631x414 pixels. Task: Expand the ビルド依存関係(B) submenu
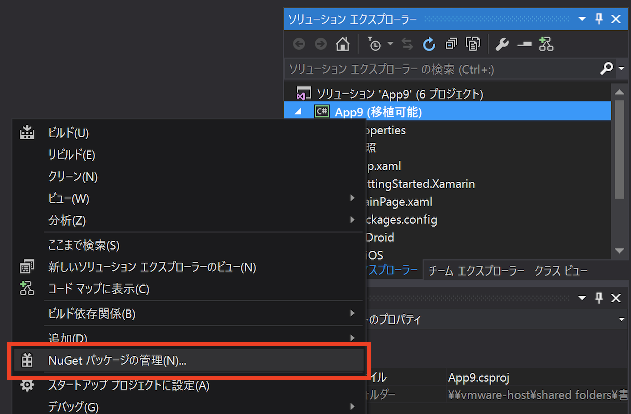pos(189,313)
